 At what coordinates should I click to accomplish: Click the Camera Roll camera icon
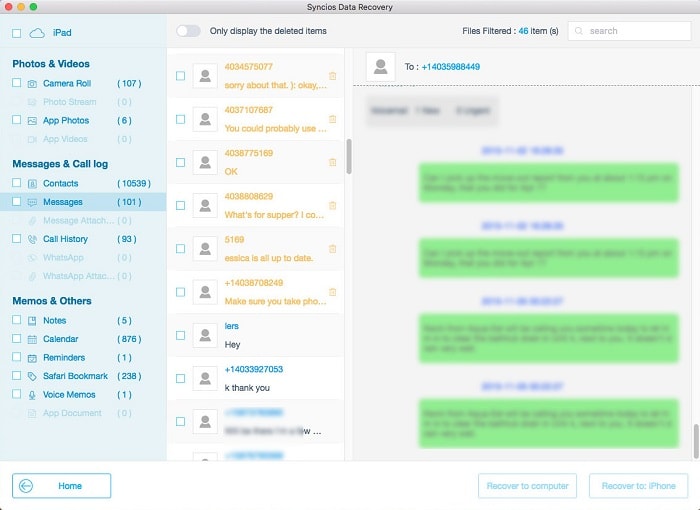coord(32,84)
